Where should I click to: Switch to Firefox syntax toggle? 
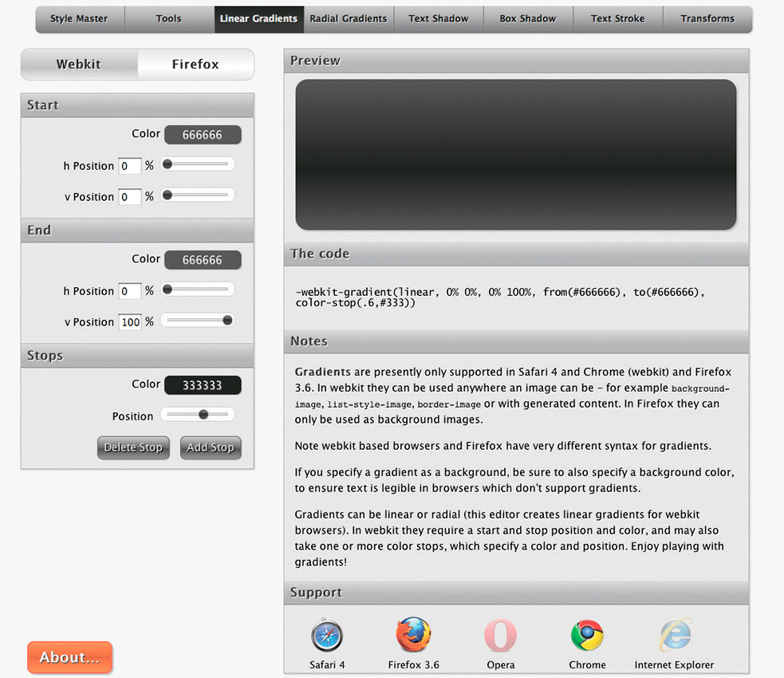[x=195, y=64]
